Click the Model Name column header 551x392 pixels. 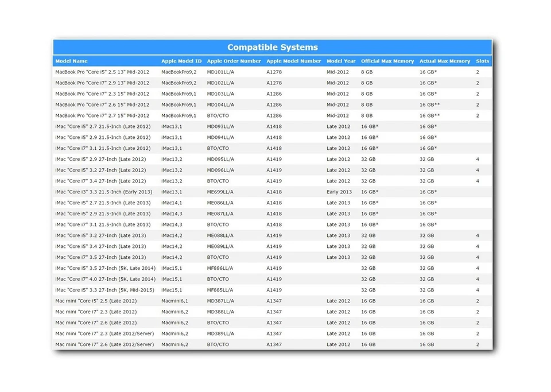pos(71,61)
